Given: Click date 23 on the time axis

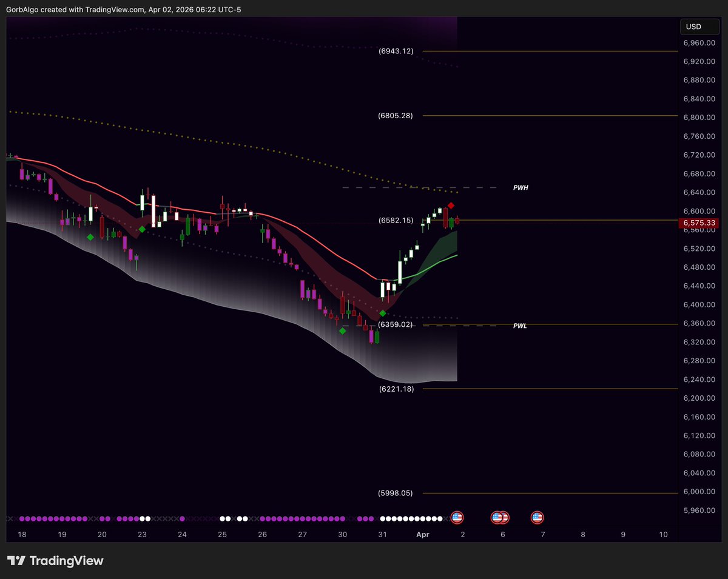Looking at the screenshot, I should click(142, 535).
